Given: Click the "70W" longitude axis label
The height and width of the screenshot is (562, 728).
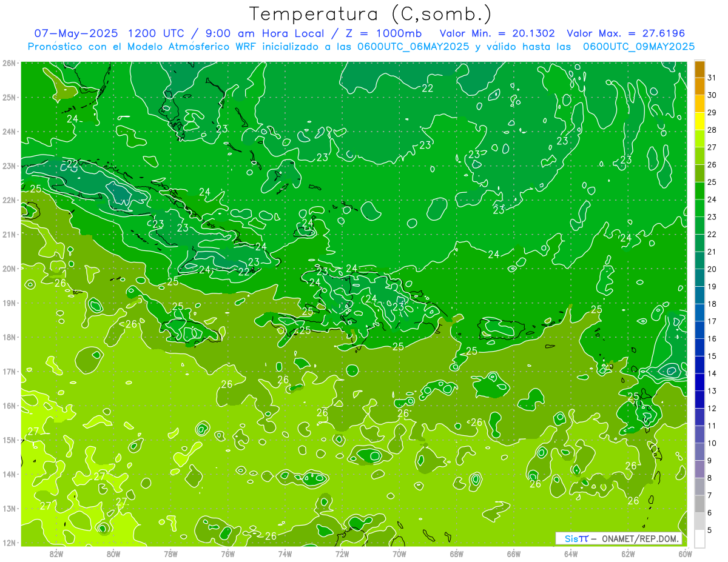Looking at the screenshot, I should [x=399, y=554].
